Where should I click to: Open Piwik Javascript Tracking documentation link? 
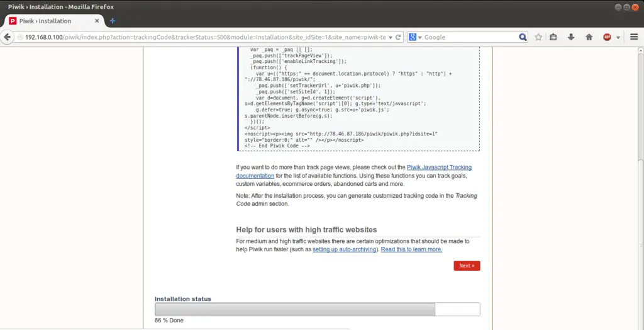(353, 171)
